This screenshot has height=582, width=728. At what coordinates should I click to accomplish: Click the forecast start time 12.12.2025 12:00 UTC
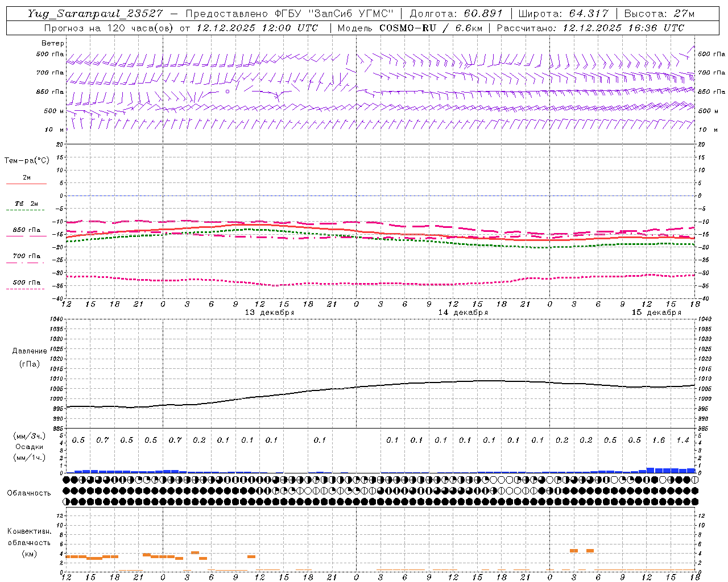click(257, 28)
